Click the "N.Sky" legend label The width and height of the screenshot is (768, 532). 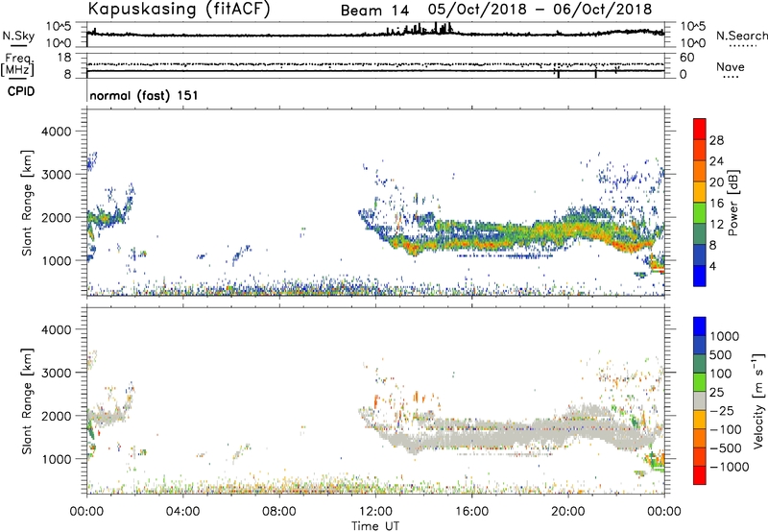pos(18,36)
